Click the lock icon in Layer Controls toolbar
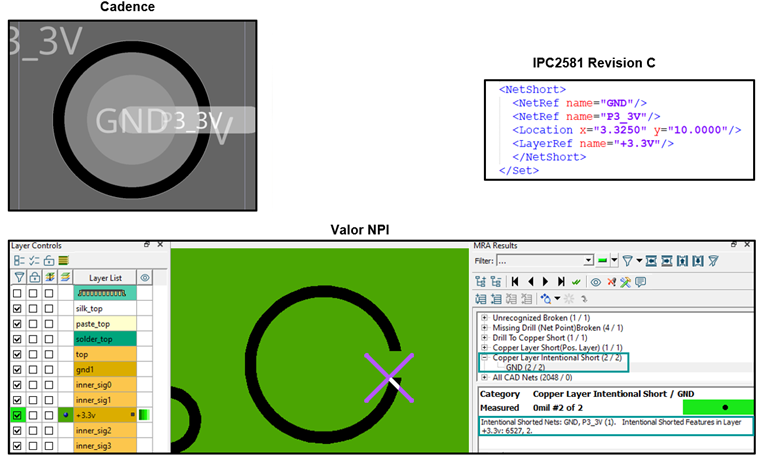The width and height of the screenshot is (764, 460). tap(49, 260)
